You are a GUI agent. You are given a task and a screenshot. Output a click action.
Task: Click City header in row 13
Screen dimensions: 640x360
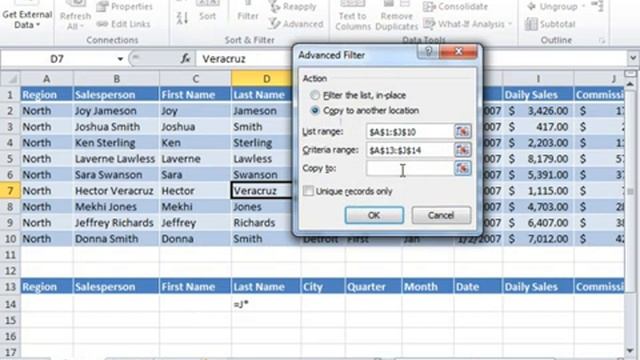[323, 287]
